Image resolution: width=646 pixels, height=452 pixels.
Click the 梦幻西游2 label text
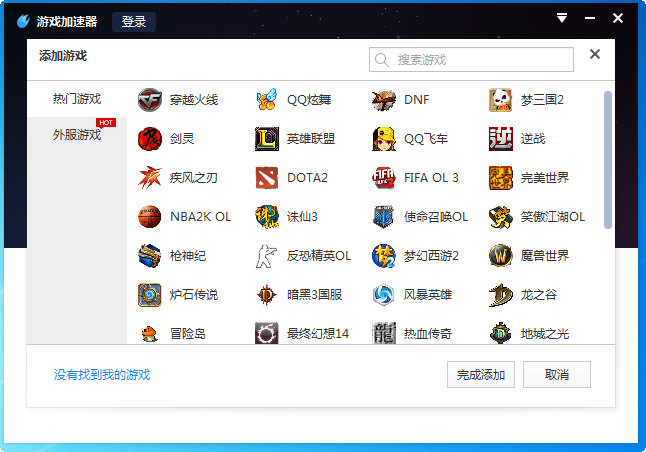(x=431, y=256)
